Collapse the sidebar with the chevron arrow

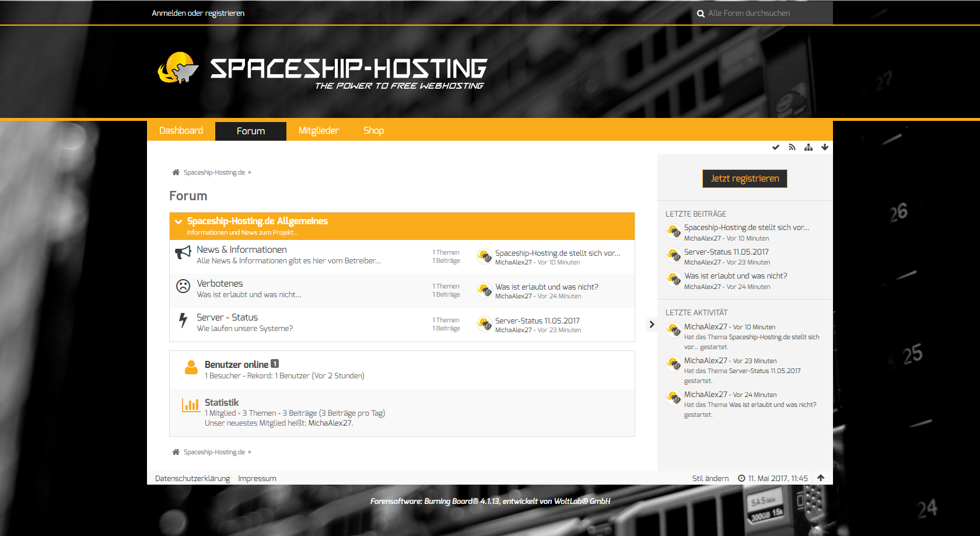click(652, 325)
